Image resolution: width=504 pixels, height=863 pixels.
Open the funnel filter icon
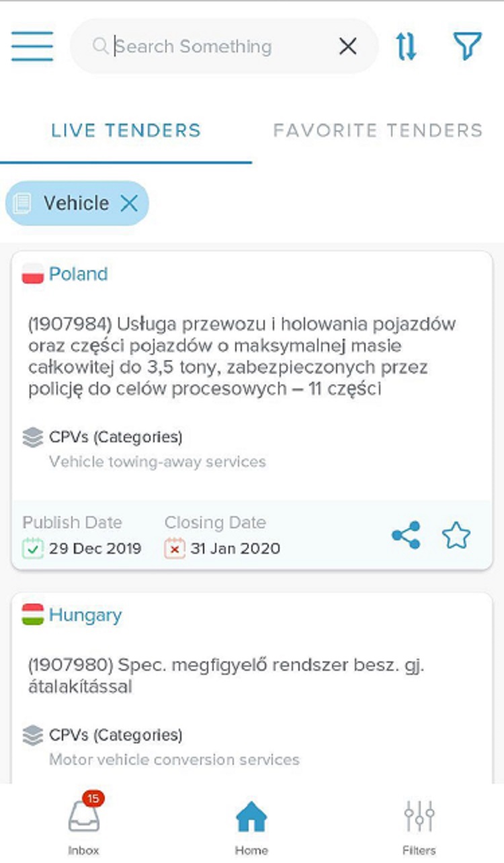(467, 46)
